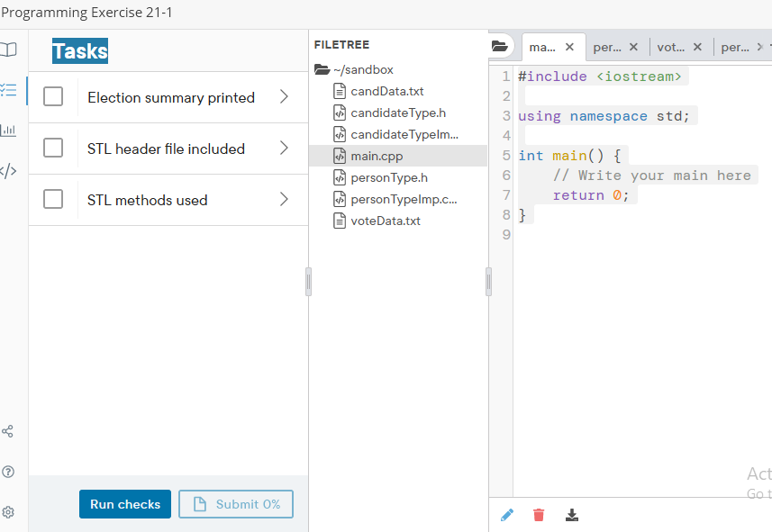This screenshot has height=532, width=772.
Task: Switch to the vot... editor tab
Action: tap(671, 46)
